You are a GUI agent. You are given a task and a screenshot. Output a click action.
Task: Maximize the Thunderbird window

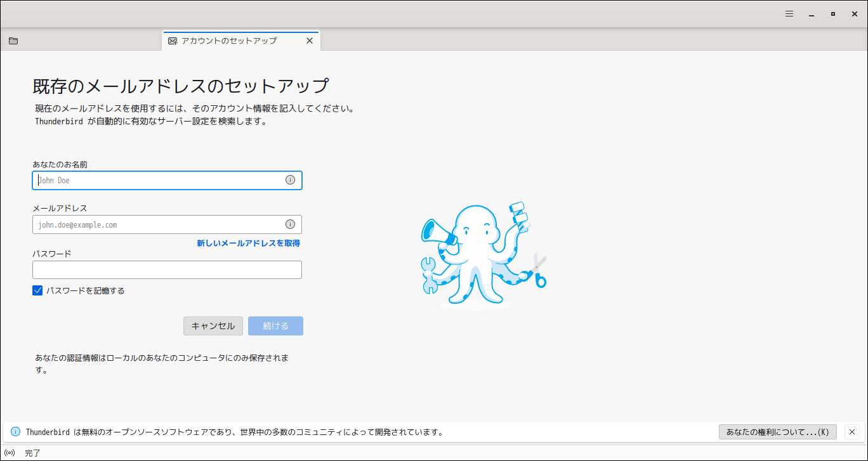[833, 13]
